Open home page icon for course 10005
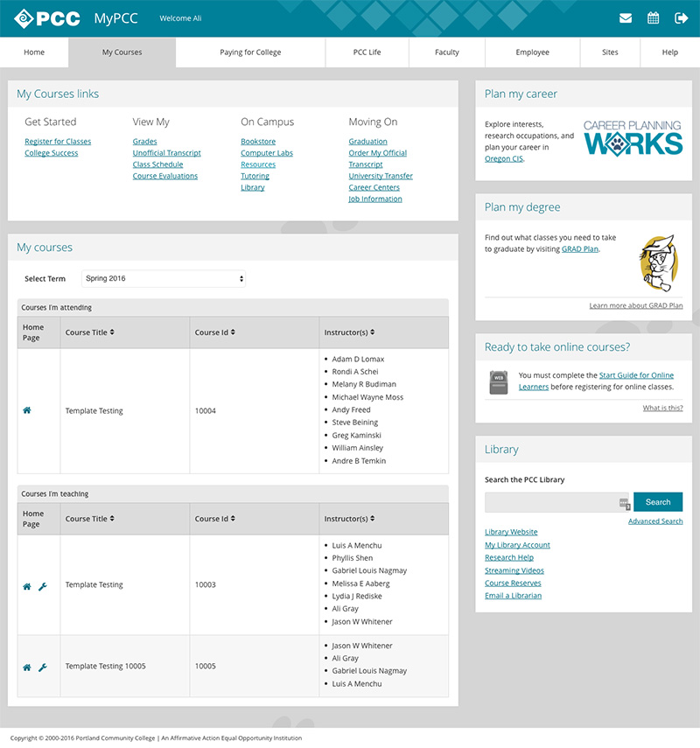The height and width of the screenshot is (748, 700). click(x=27, y=668)
